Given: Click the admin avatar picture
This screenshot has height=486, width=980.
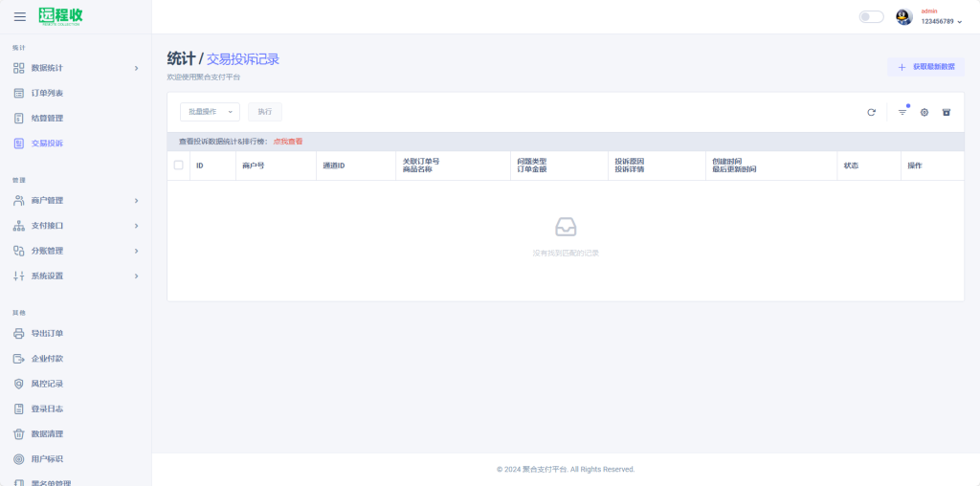Looking at the screenshot, I should [903, 17].
